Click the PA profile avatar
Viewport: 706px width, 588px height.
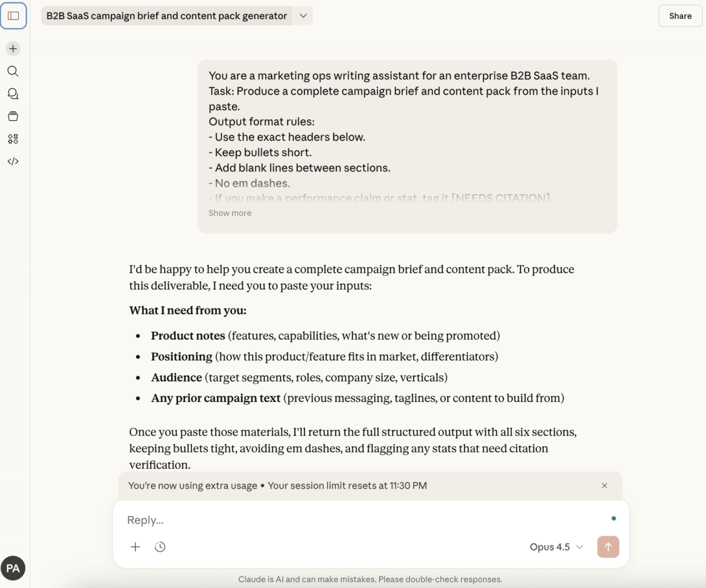[13, 568]
